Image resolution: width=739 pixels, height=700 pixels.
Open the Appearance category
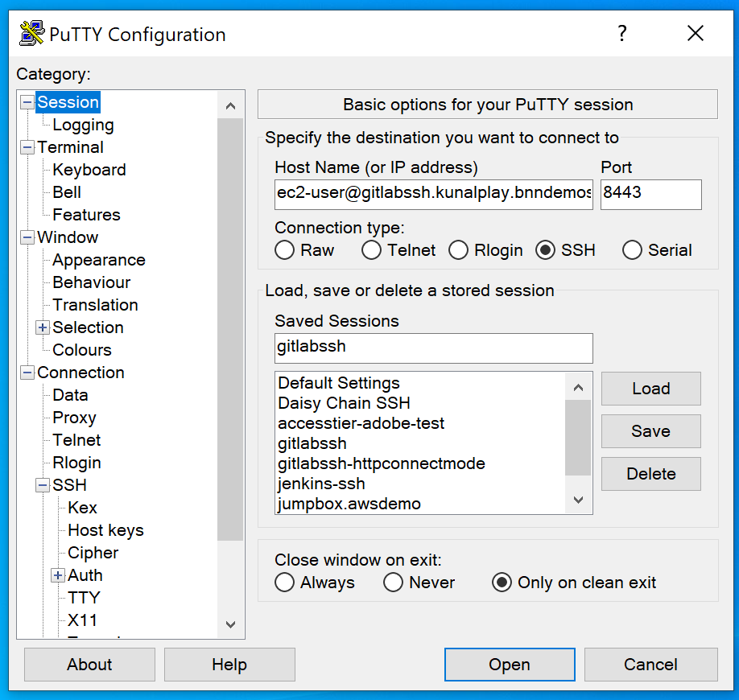tap(99, 260)
